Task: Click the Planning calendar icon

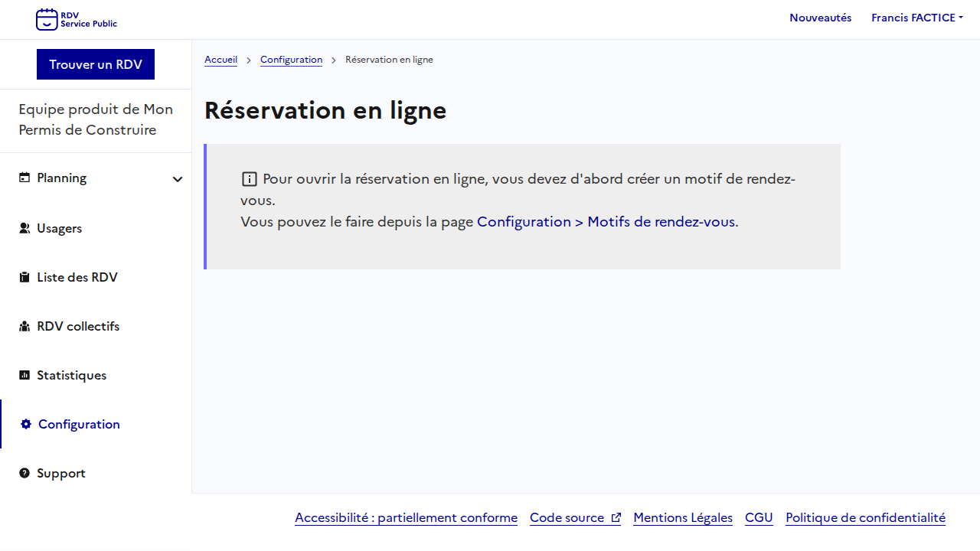Action: pyautogui.click(x=24, y=178)
